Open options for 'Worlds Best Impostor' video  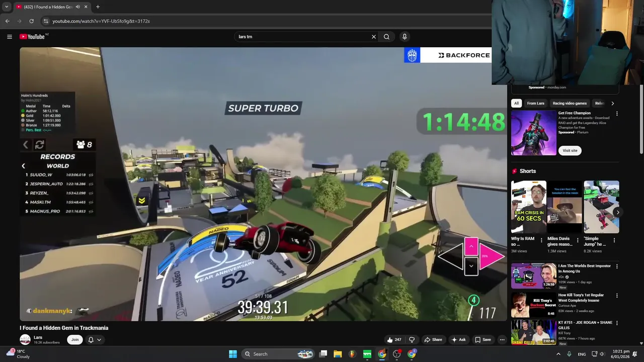pyautogui.click(x=617, y=266)
